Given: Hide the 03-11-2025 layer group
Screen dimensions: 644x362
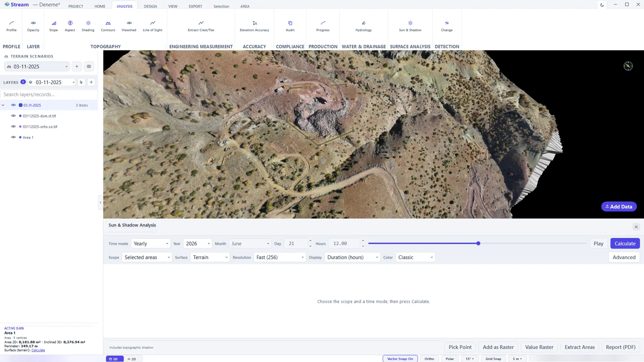Looking at the screenshot, I should [x=13, y=105].
